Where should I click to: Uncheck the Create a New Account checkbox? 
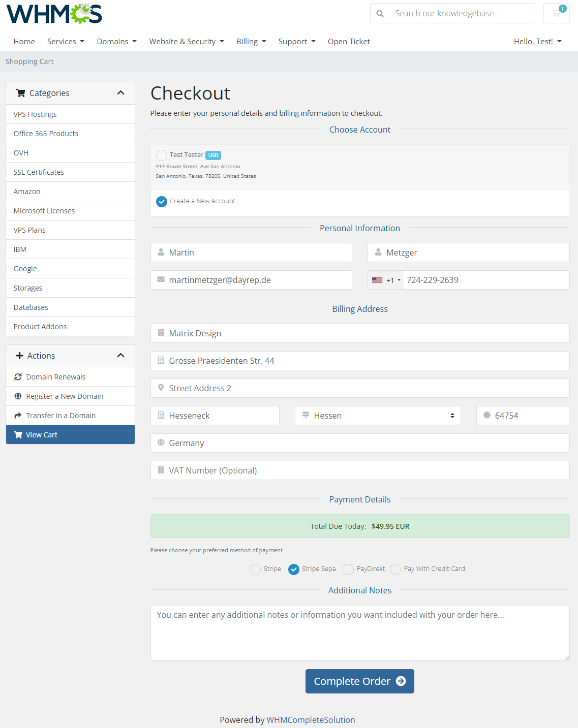coord(161,201)
